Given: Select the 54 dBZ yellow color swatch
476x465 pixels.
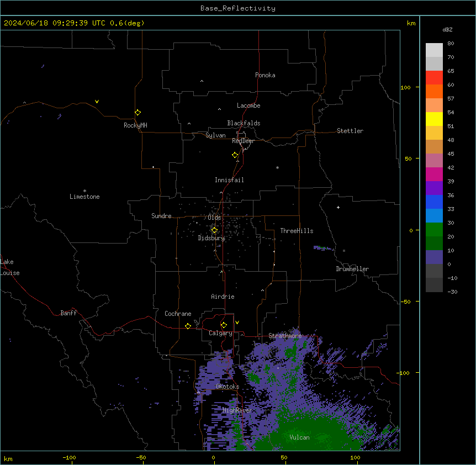Looking at the screenshot, I should coord(434,119).
